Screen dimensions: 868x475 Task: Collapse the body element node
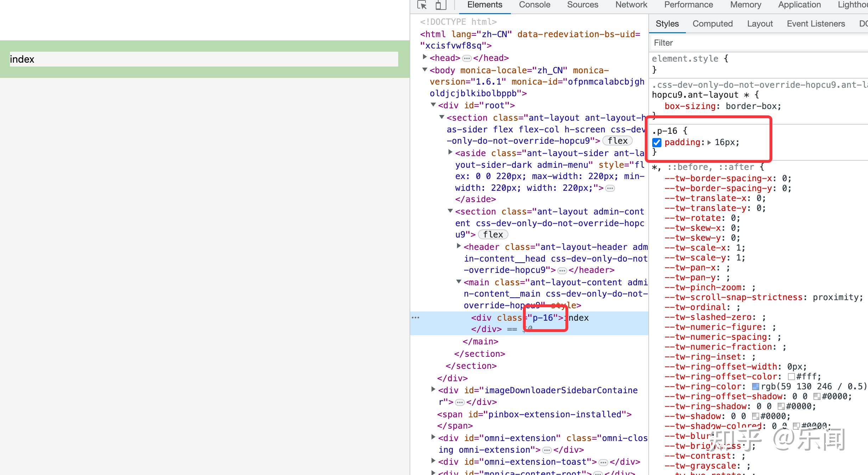[425, 70]
